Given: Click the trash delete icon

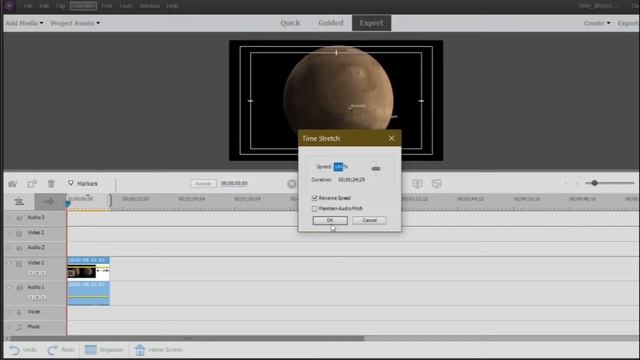Looking at the screenshot, I should (51, 184).
